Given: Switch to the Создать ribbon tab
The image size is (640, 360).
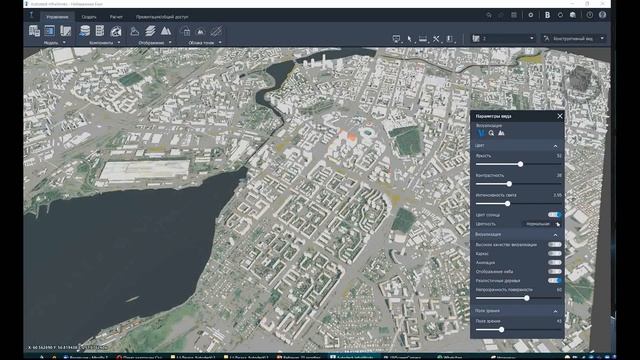Looking at the screenshot, I should (89, 17).
